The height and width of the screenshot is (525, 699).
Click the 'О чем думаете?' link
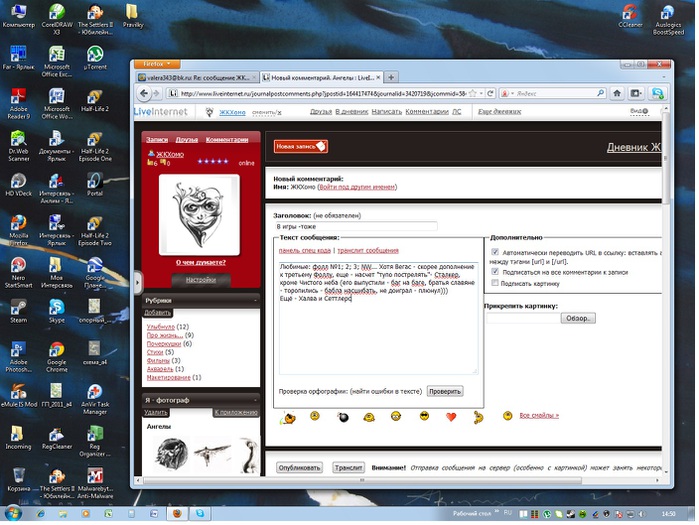[x=201, y=262]
